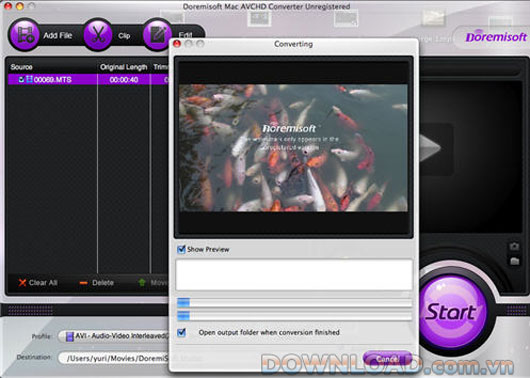The height and width of the screenshot is (378, 530).
Task: Close the Converting dialog with red button
Action: coord(177,44)
